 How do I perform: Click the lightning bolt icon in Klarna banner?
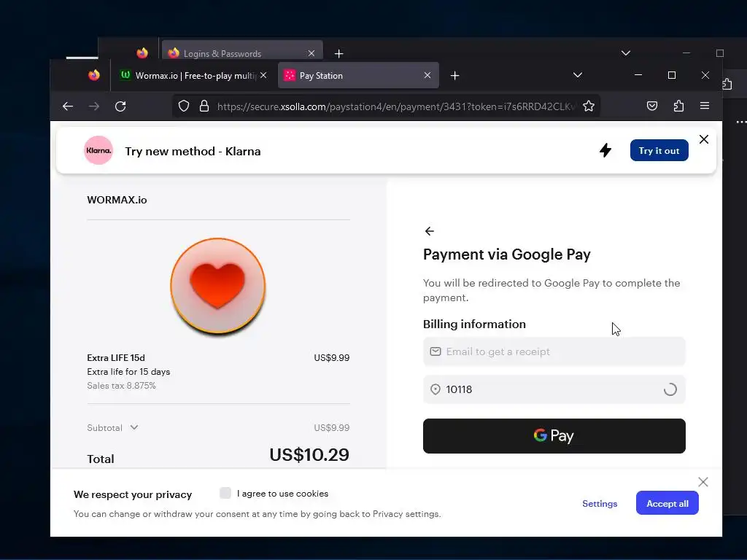coord(605,150)
